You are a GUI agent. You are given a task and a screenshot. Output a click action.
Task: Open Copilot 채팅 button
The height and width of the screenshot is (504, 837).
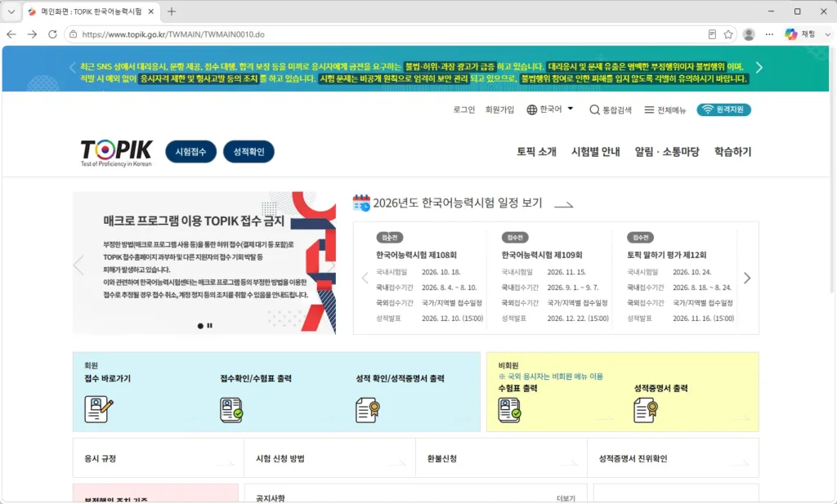pos(799,34)
